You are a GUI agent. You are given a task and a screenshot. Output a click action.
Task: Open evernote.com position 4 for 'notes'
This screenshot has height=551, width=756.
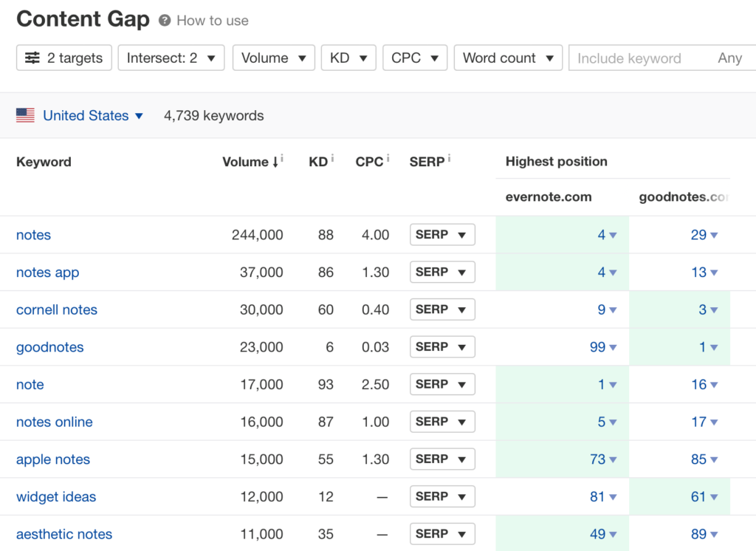coord(607,235)
